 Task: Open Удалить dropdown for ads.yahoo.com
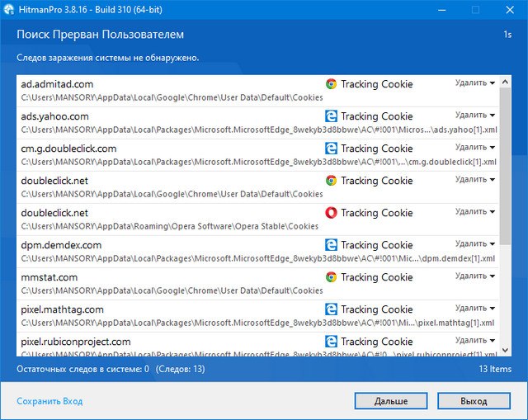[475, 115]
